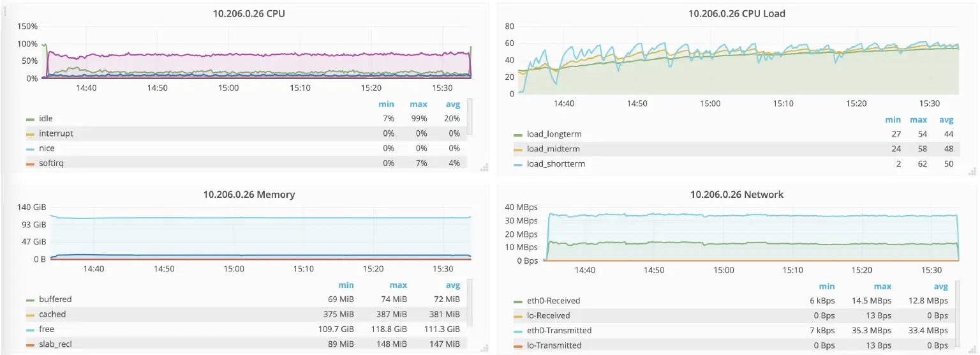
Task: Toggle load_shortterm series visibility
Action: click(x=555, y=164)
